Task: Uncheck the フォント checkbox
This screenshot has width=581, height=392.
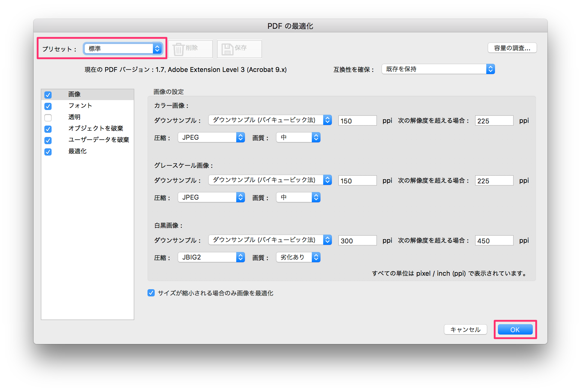Action: (48, 106)
